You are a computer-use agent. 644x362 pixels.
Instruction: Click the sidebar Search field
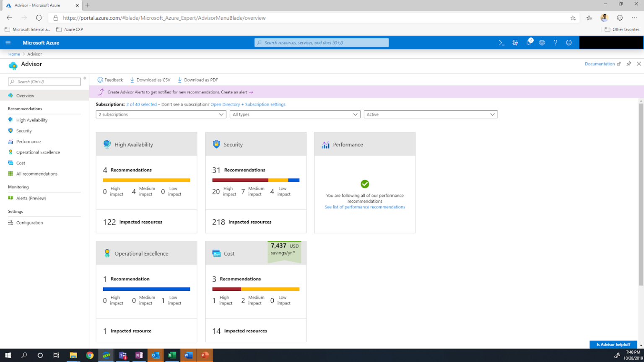(44, 81)
